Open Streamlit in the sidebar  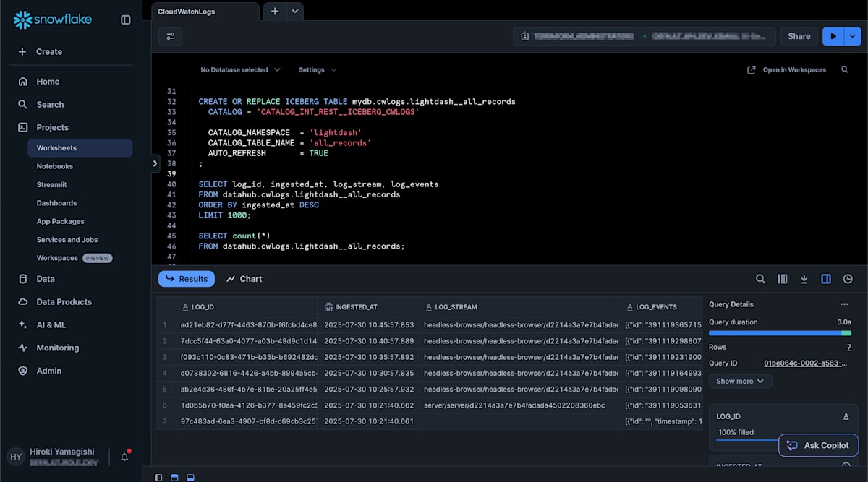(x=51, y=184)
